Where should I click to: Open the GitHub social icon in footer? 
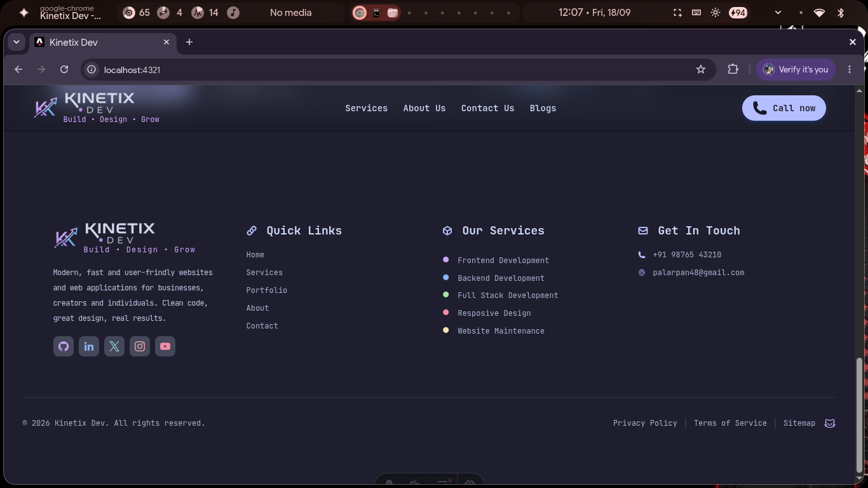64,346
